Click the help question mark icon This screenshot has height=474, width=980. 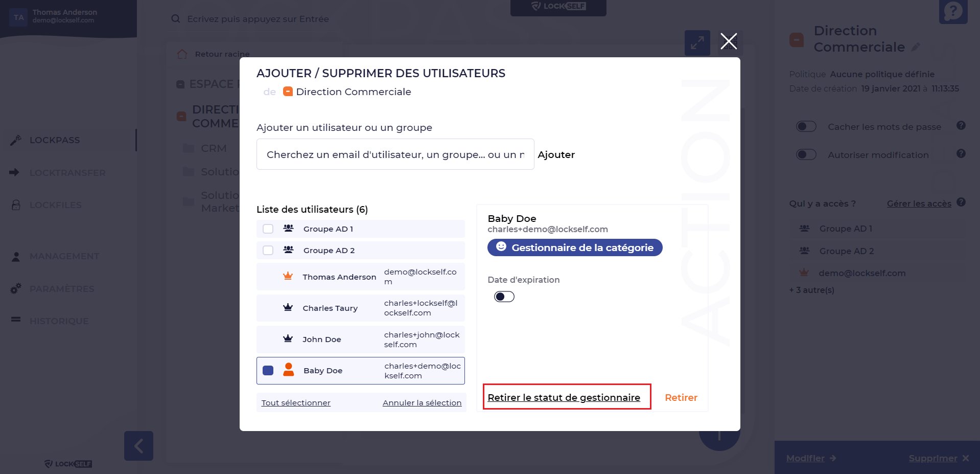click(x=953, y=11)
